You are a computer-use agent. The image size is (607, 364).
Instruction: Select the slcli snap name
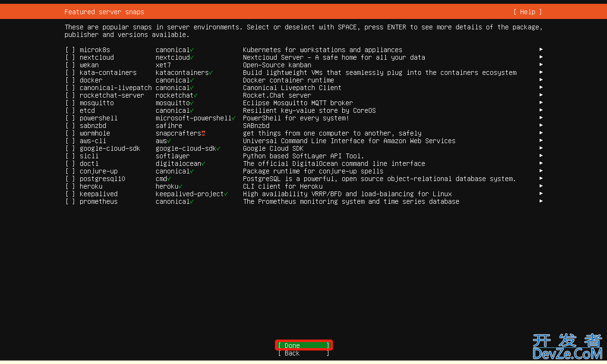pyautogui.click(x=89, y=156)
